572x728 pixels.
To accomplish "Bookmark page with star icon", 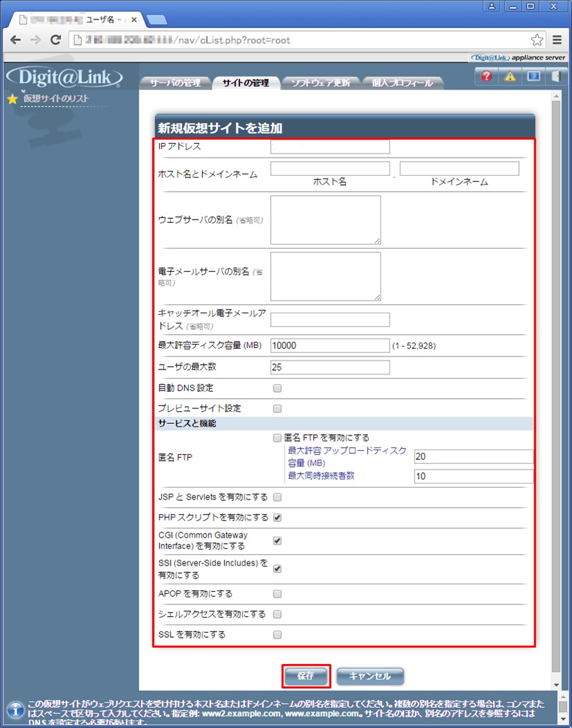I will (537, 40).
